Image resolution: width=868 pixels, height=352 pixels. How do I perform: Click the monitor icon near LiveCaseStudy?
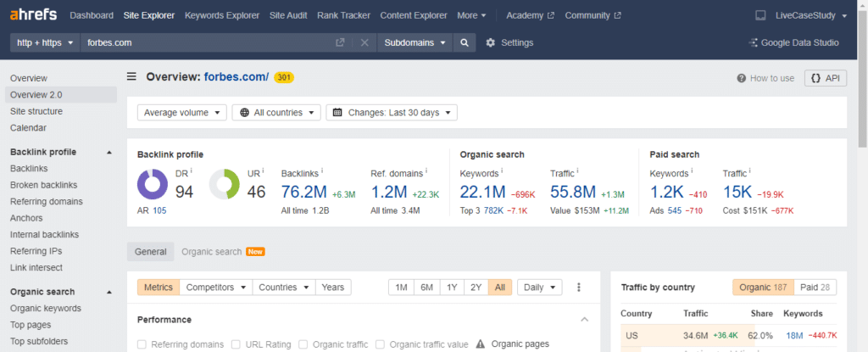pyautogui.click(x=760, y=15)
